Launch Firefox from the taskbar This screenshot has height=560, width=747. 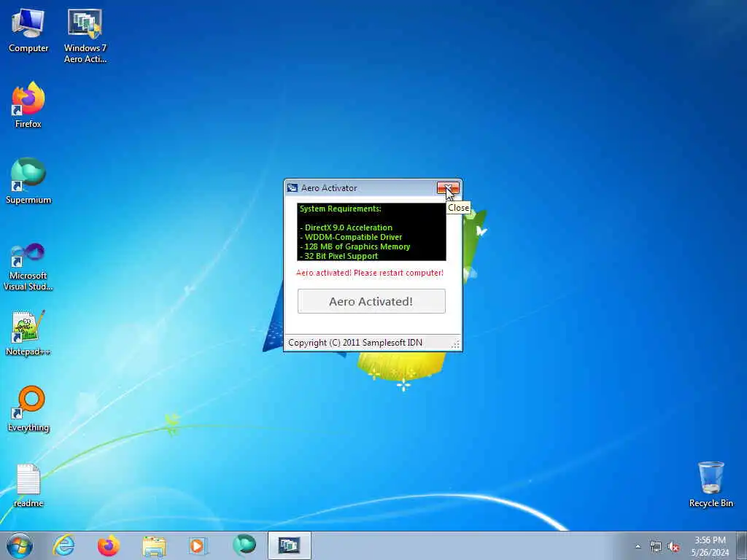tap(109, 545)
